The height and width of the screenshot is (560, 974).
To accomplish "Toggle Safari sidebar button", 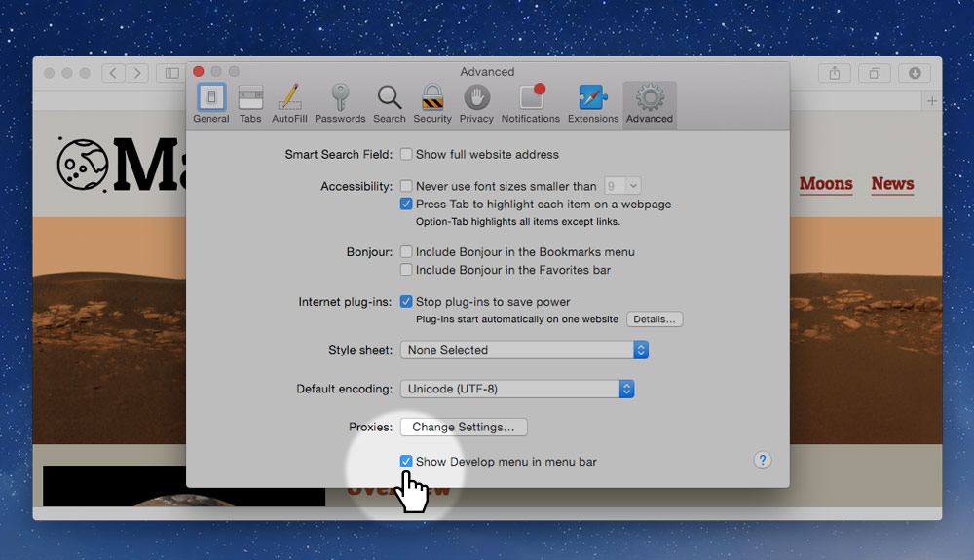I will coord(171,73).
